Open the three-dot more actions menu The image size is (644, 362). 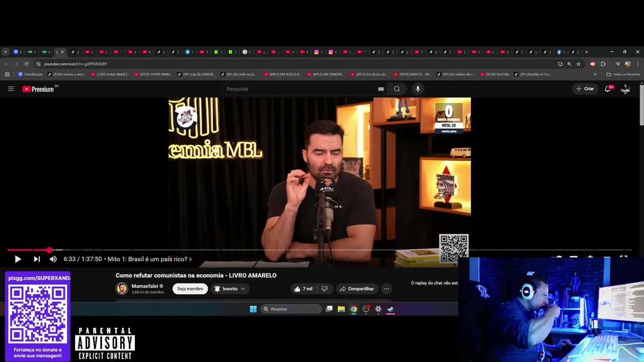[386, 289]
